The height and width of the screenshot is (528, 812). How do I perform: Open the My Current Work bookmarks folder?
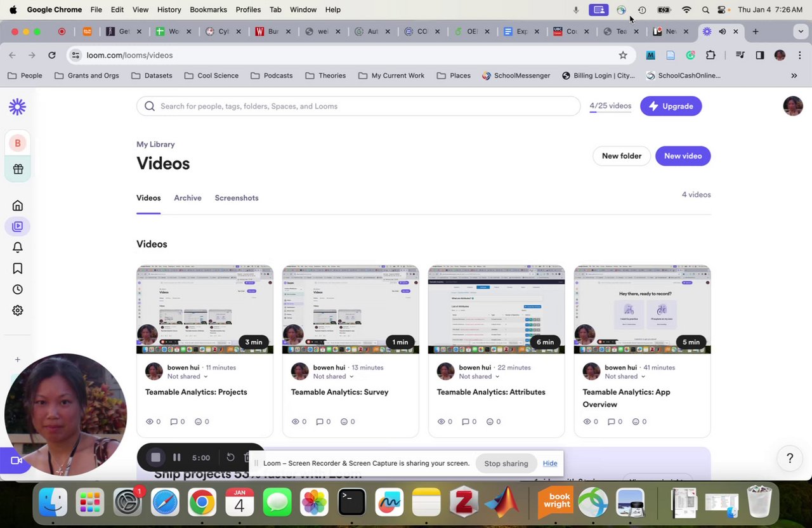coord(391,76)
